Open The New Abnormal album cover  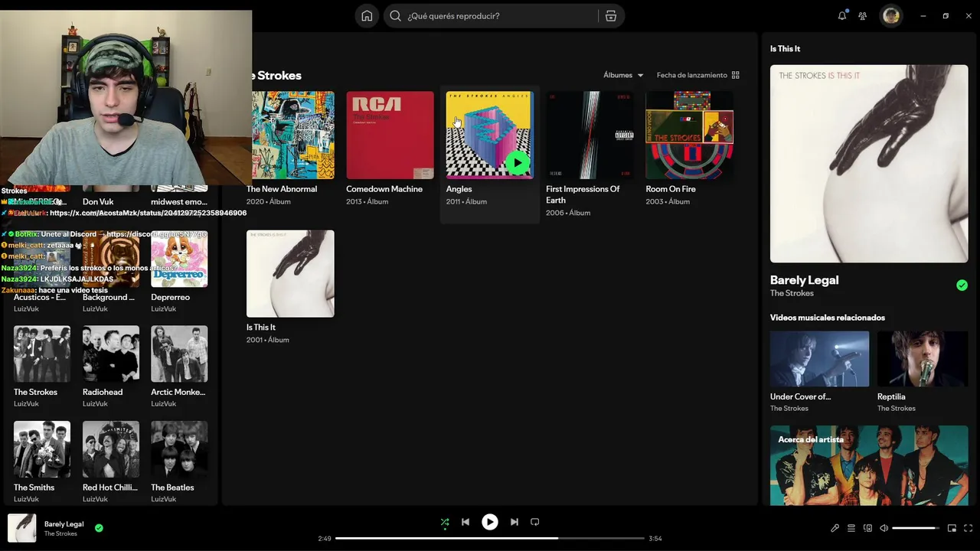pos(290,135)
